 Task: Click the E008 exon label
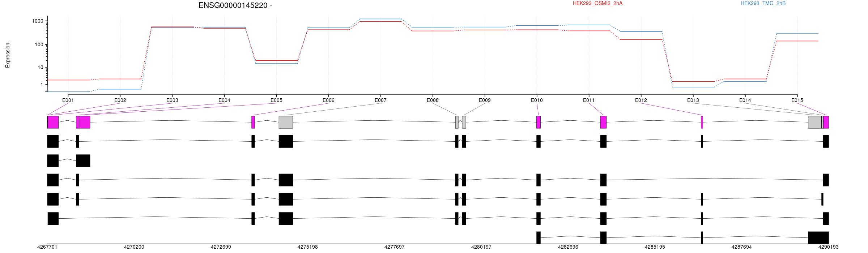(433, 100)
